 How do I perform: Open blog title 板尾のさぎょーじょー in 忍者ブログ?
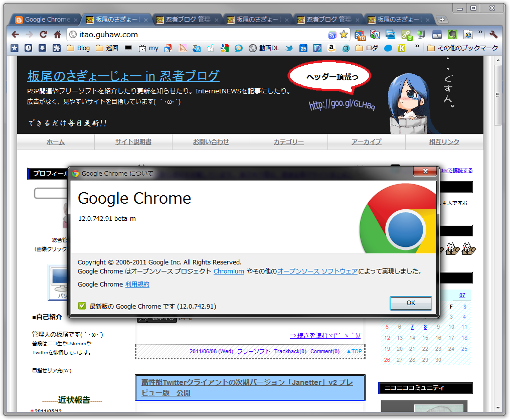(x=123, y=76)
